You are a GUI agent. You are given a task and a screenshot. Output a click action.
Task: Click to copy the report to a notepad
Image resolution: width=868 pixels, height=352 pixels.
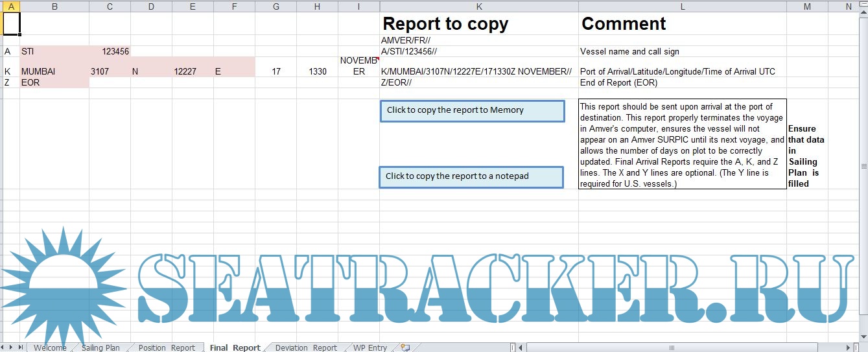click(x=471, y=177)
